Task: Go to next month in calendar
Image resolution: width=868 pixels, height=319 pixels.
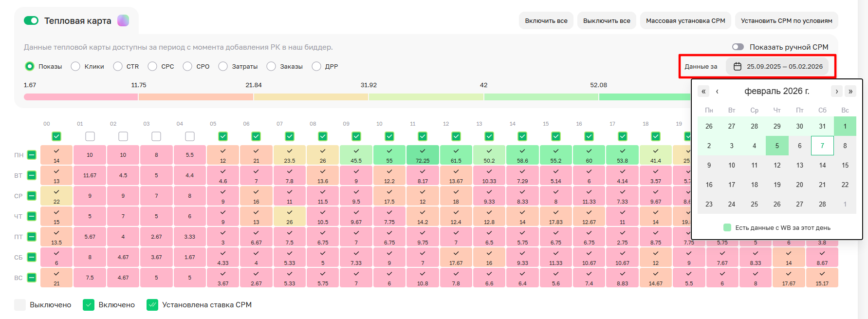Action: (836, 91)
